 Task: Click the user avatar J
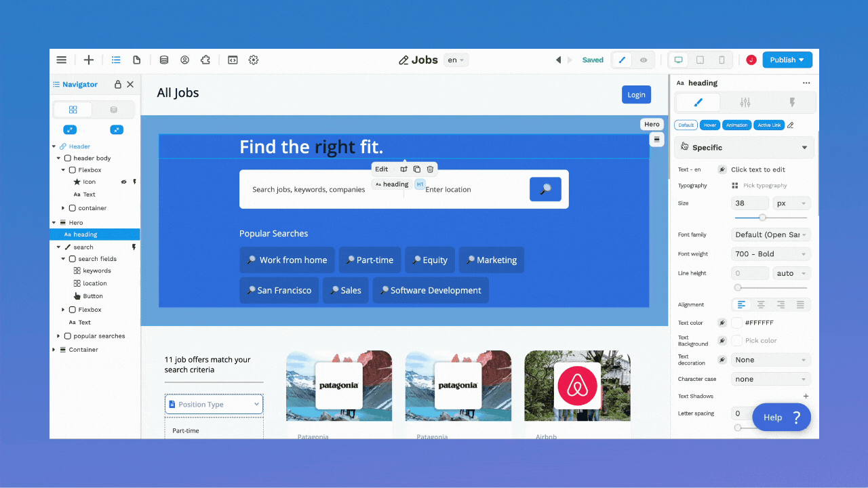(x=751, y=60)
